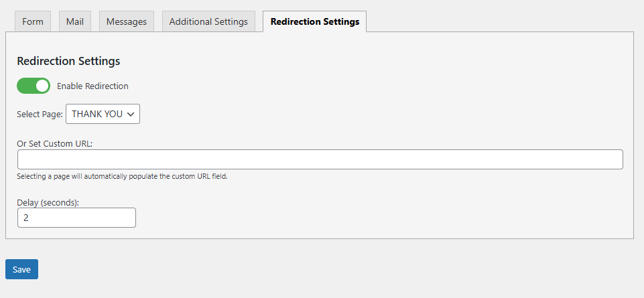Click the Select Page label
Image resolution: width=644 pixels, height=298 pixels.
coord(40,115)
